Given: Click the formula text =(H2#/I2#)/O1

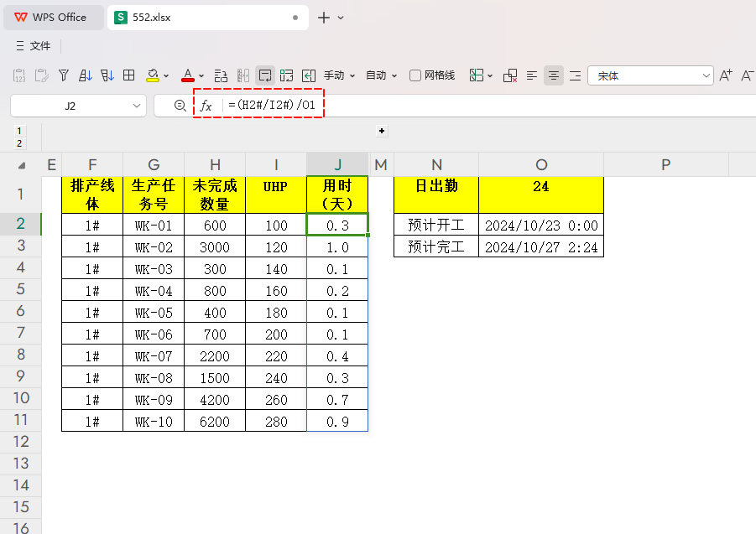Looking at the screenshot, I should [272, 105].
